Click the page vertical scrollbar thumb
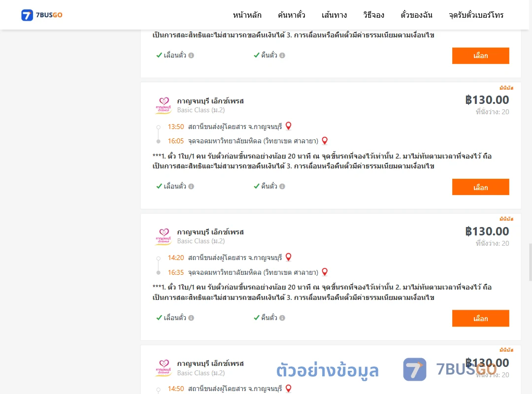Viewport: 532px width, 394px height. [x=531, y=262]
